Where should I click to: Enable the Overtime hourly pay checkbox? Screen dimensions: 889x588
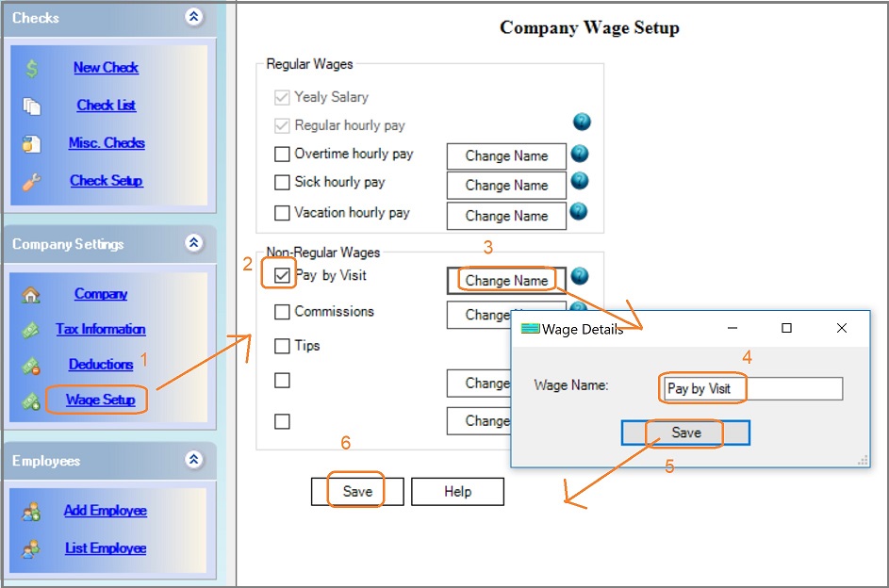282,154
